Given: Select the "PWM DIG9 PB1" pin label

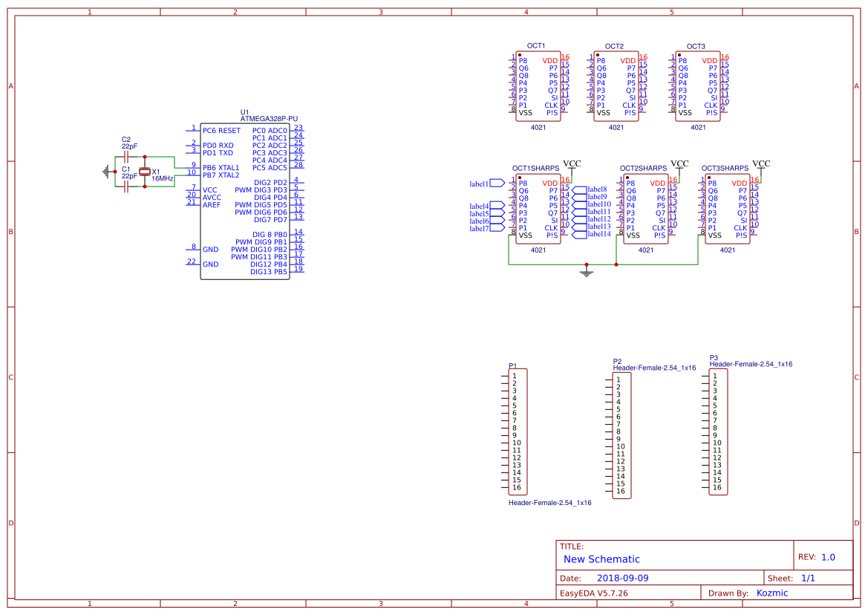Looking at the screenshot, I should pyautogui.click(x=261, y=242).
